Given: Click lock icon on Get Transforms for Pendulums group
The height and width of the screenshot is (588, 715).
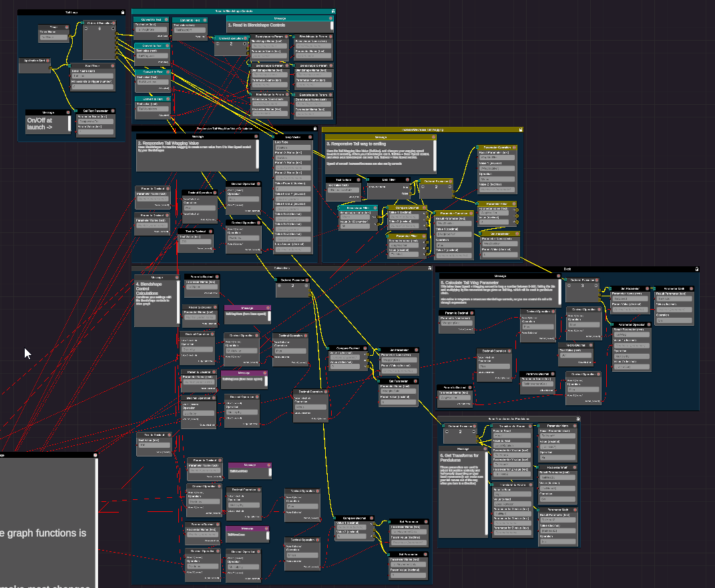Looking at the screenshot, I should coord(577,419).
